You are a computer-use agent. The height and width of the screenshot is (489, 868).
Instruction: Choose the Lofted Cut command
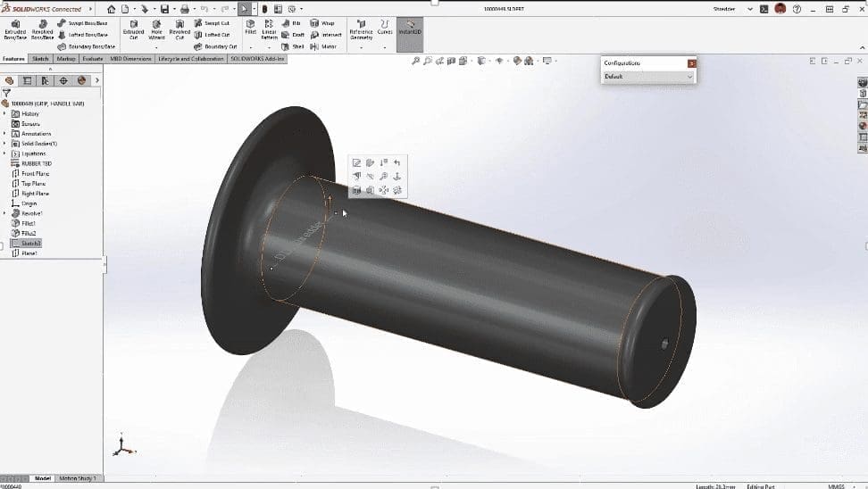(212, 35)
